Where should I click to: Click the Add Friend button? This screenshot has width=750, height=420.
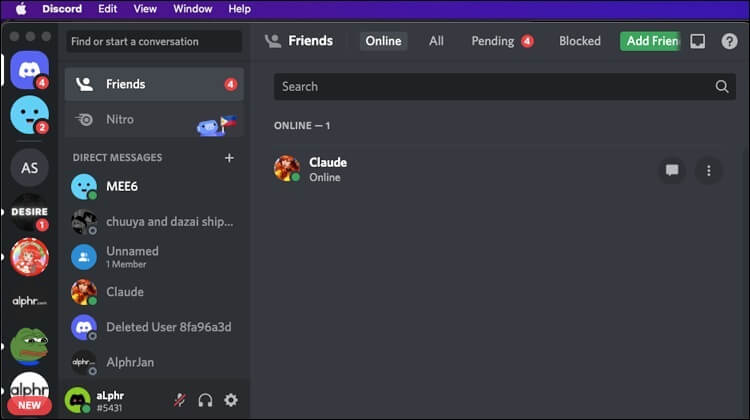click(651, 41)
